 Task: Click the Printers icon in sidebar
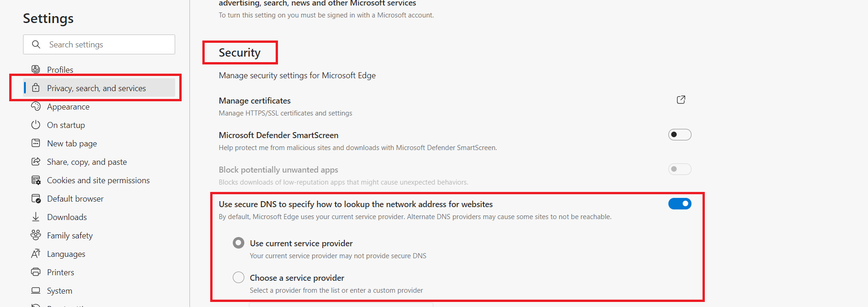(35, 272)
